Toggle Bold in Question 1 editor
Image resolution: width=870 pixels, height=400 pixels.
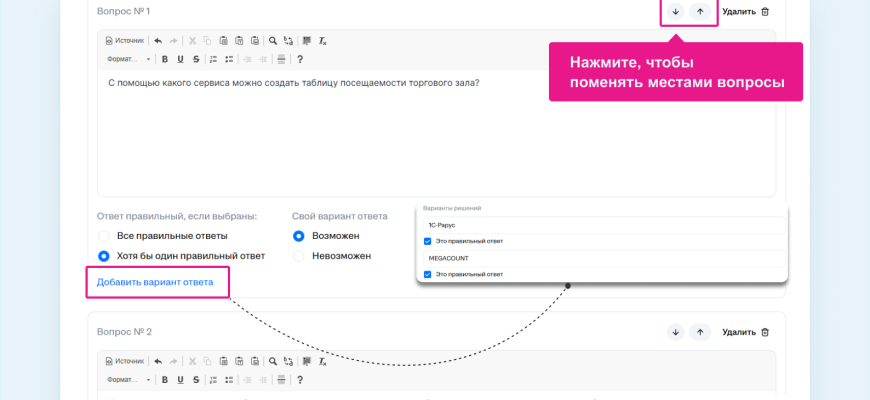point(165,59)
